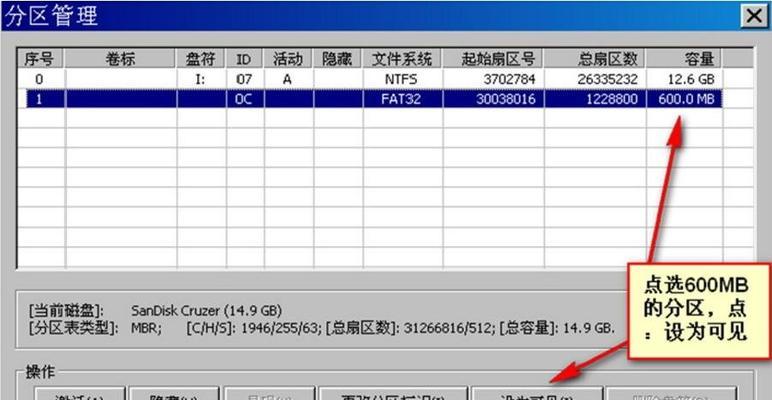Click the 活动 column header
772x400 pixels.
point(288,59)
